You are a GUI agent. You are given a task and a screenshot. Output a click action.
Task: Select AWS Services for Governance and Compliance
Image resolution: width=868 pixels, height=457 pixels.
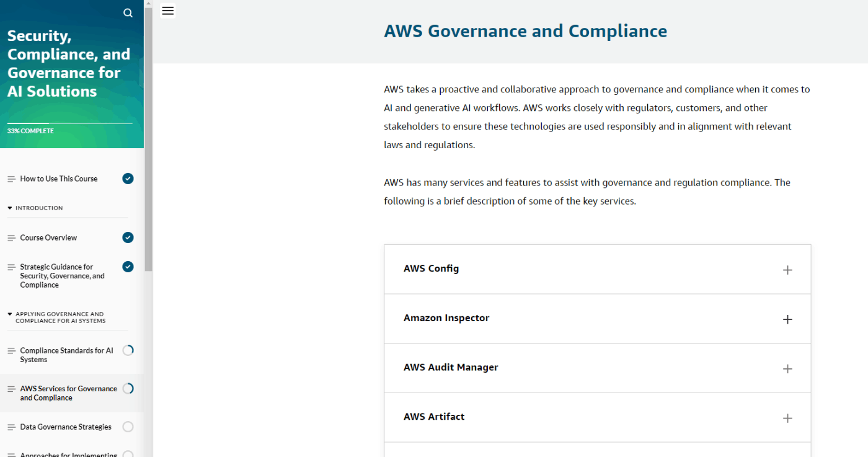68,393
